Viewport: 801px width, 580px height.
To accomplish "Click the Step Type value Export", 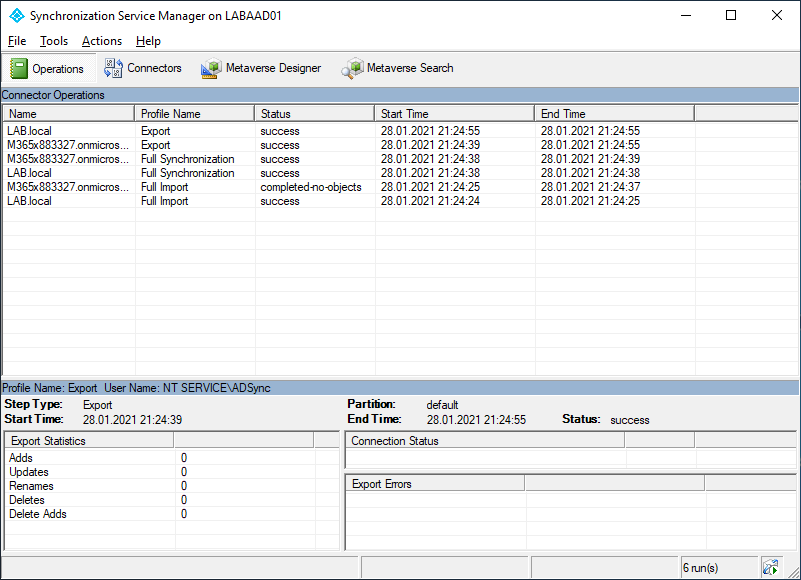I will pos(98,405).
